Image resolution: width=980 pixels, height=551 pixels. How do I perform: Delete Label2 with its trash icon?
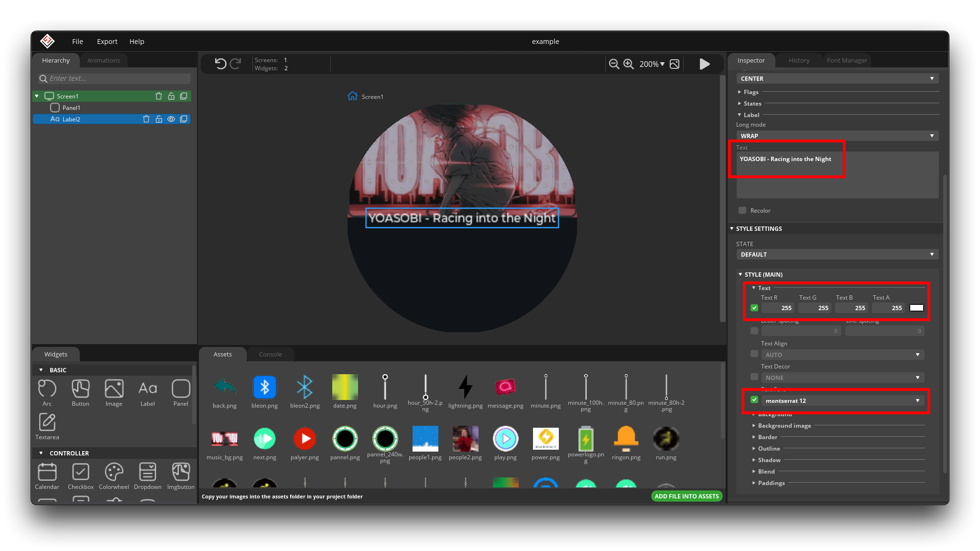coord(146,119)
